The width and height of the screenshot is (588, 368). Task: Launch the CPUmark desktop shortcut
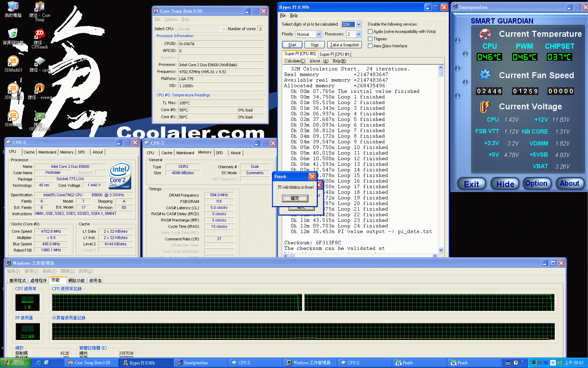point(40,39)
